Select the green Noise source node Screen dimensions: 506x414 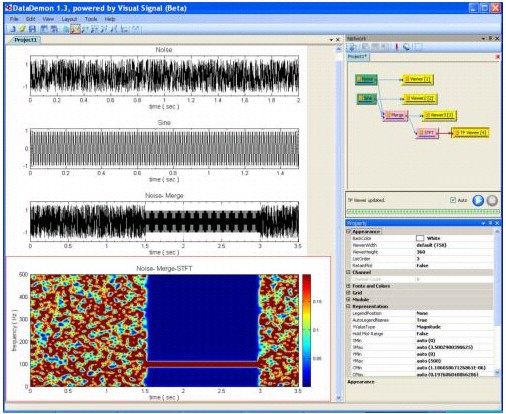pos(366,79)
